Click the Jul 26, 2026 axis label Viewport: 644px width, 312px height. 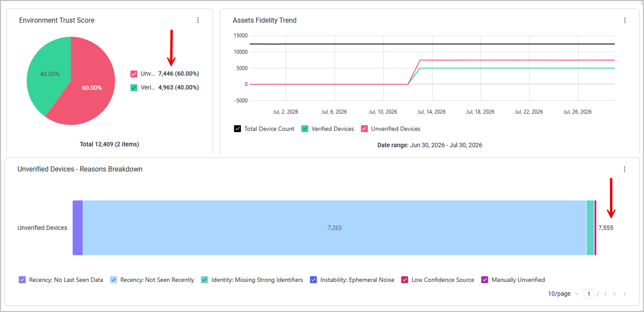point(577,112)
